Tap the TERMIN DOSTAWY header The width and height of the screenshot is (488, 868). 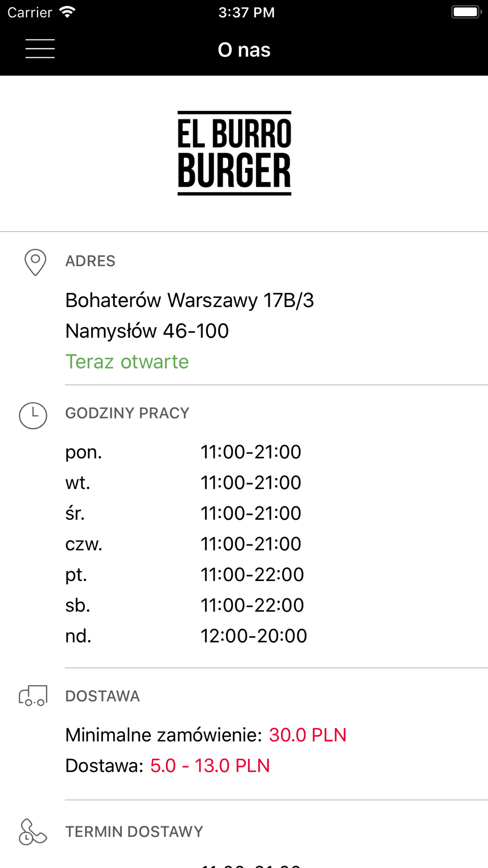coord(134,832)
